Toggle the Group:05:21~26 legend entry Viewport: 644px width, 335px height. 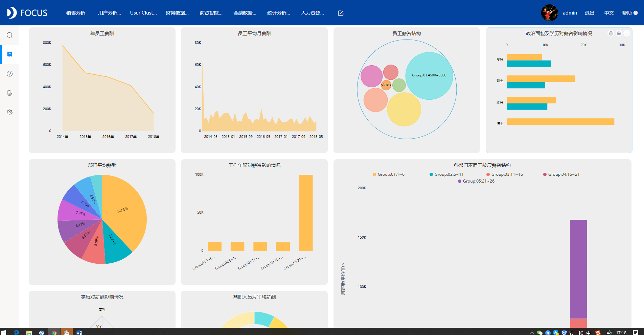click(476, 181)
